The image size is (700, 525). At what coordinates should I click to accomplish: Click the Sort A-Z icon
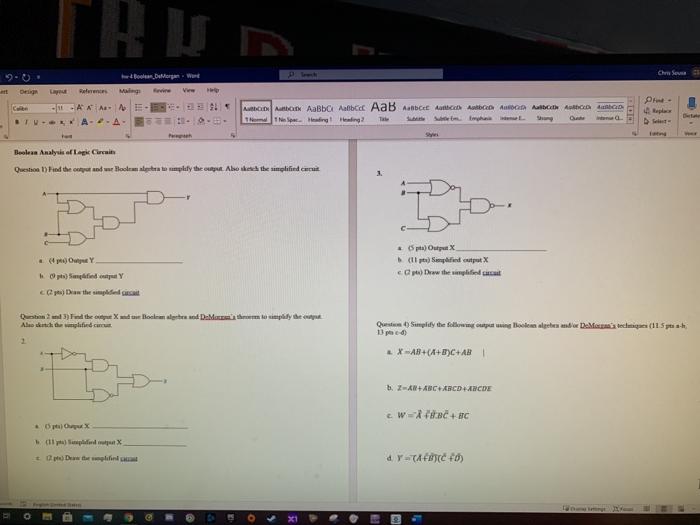(213, 108)
